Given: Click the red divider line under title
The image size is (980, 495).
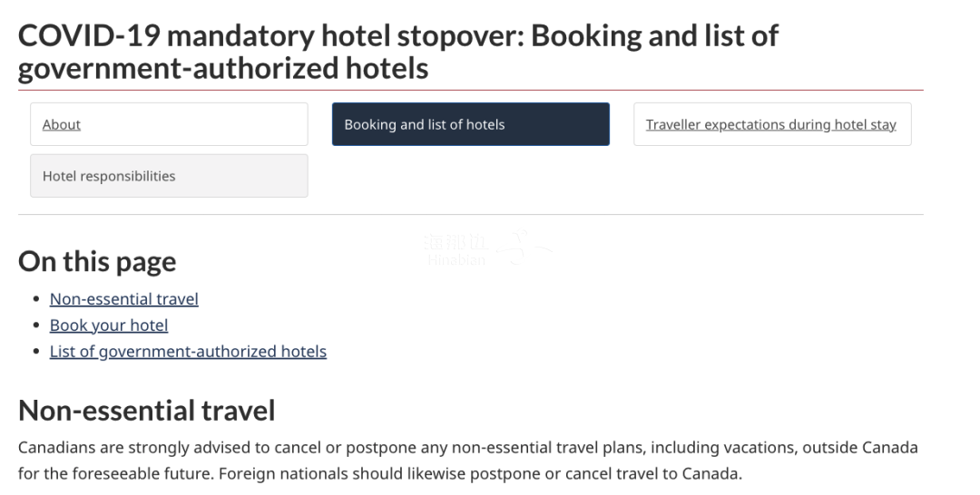Looking at the screenshot, I should click(x=471, y=91).
